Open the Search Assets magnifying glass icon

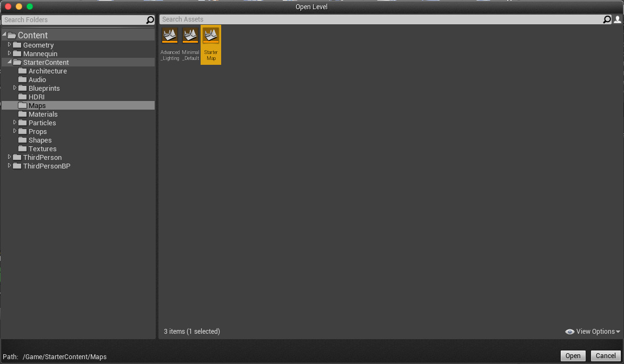click(x=607, y=19)
